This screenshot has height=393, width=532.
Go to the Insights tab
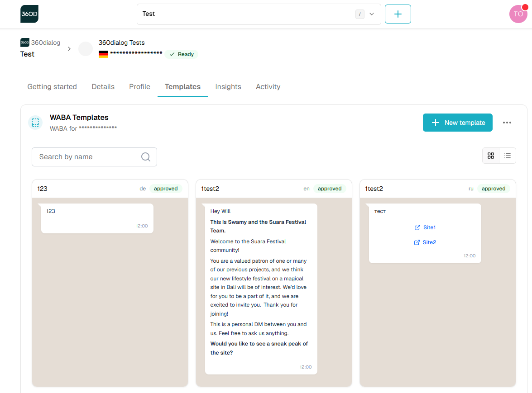tap(228, 87)
